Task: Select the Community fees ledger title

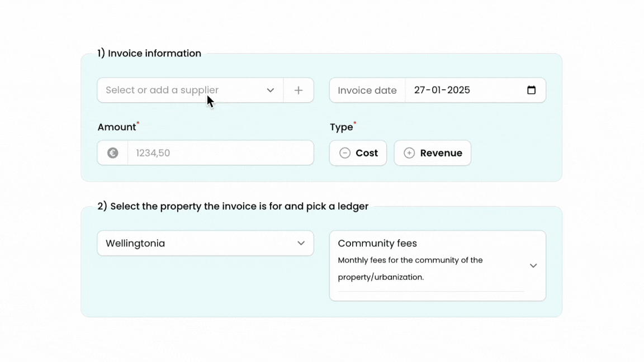Action: tap(377, 244)
